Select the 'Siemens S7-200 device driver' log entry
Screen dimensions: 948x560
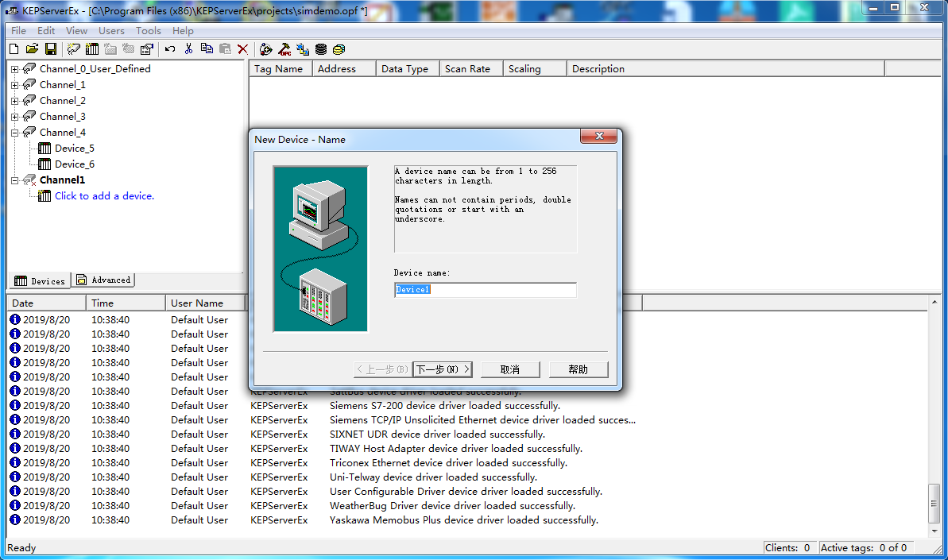click(445, 405)
